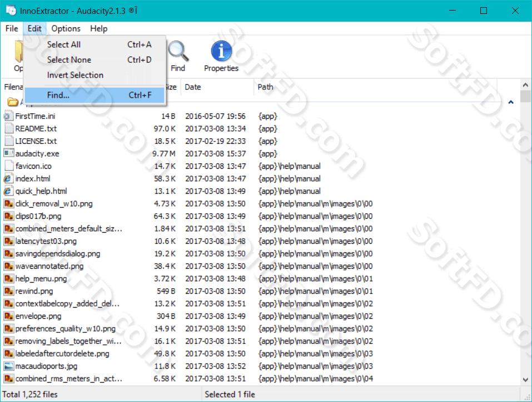Image resolution: width=532 pixels, height=402 pixels.
Task: Click the waveannotated.png image icon
Action: pyautogui.click(x=8, y=266)
